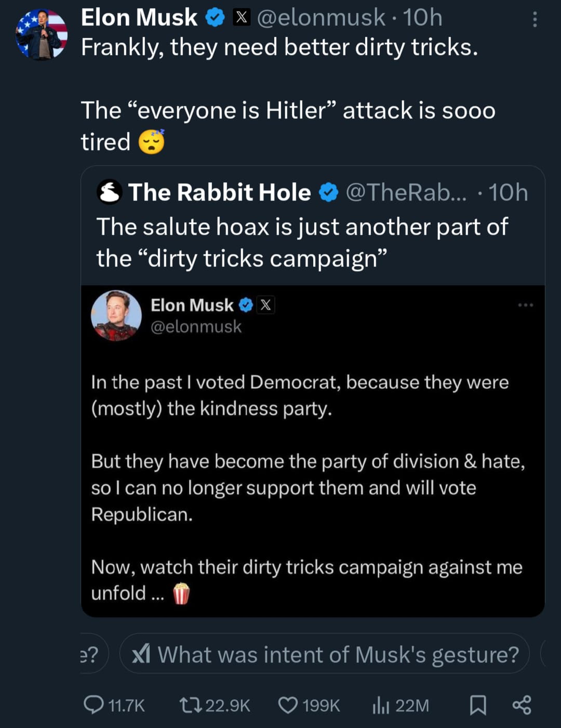
Task: Open the @elonmusk handle link
Action: click(321, 18)
